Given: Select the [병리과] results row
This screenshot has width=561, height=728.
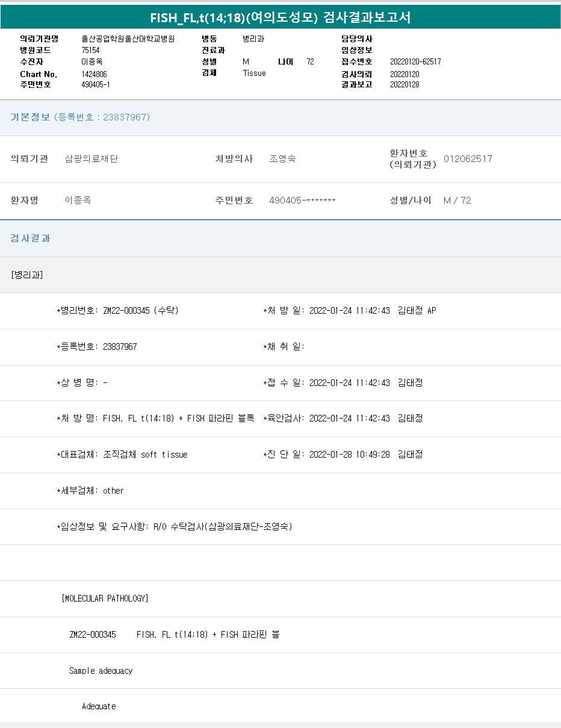Looking at the screenshot, I should pos(27,275).
